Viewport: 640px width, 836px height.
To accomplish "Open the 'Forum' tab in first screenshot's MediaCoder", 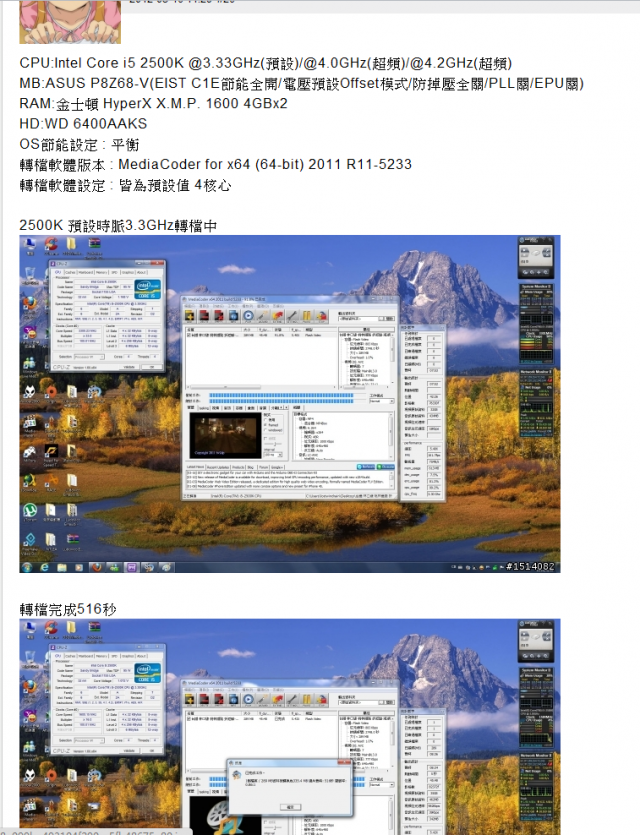I will pos(263,467).
